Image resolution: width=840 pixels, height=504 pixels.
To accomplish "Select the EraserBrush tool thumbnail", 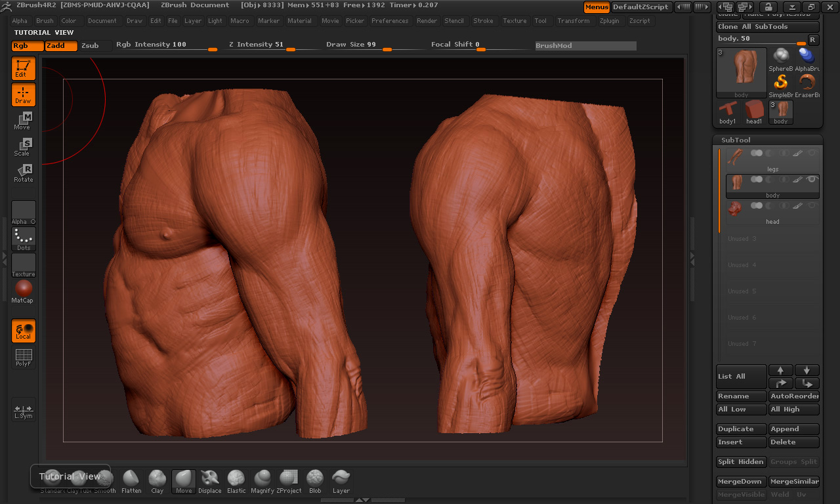I will click(x=807, y=85).
